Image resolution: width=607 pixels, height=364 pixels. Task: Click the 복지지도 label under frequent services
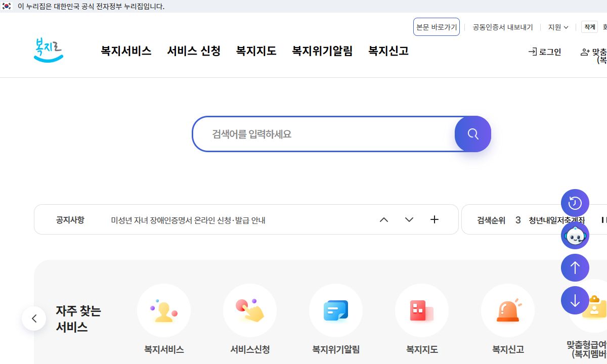tap(422, 349)
